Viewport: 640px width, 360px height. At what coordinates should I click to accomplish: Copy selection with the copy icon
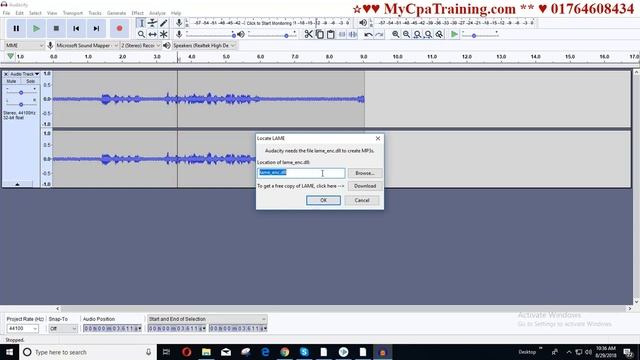click(320, 34)
